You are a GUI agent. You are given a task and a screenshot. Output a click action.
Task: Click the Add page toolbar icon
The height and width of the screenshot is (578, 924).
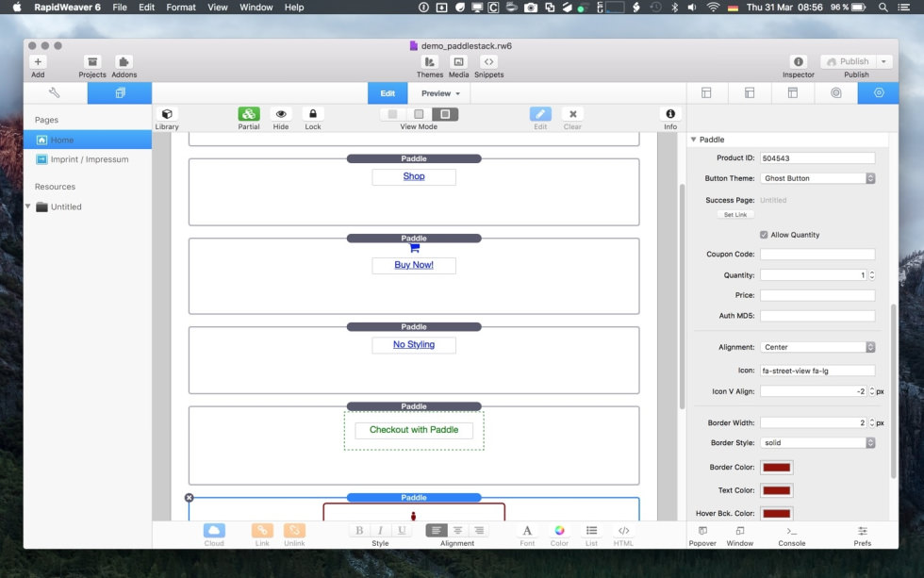38,62
